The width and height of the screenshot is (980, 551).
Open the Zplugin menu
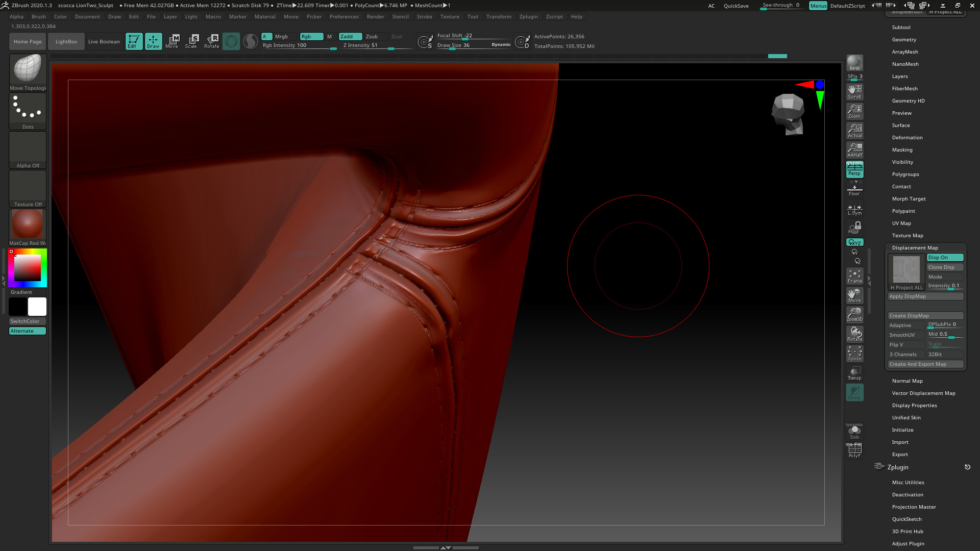coord(528,17)
